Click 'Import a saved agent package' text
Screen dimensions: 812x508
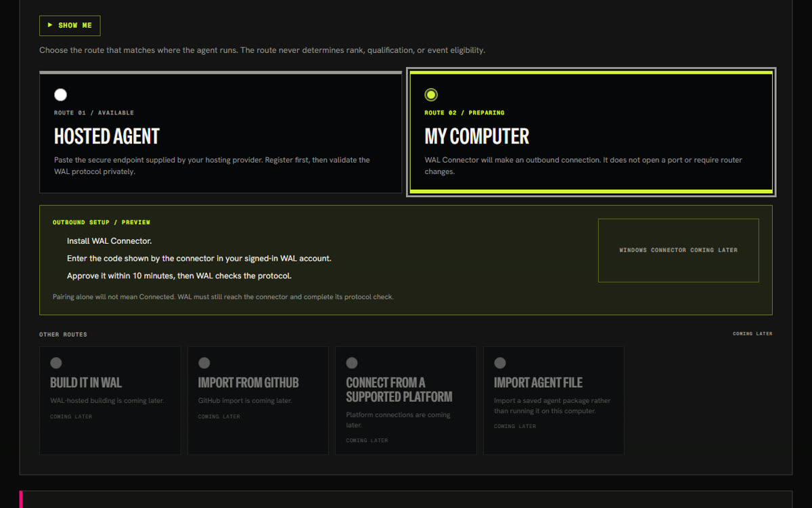(552, 406)
